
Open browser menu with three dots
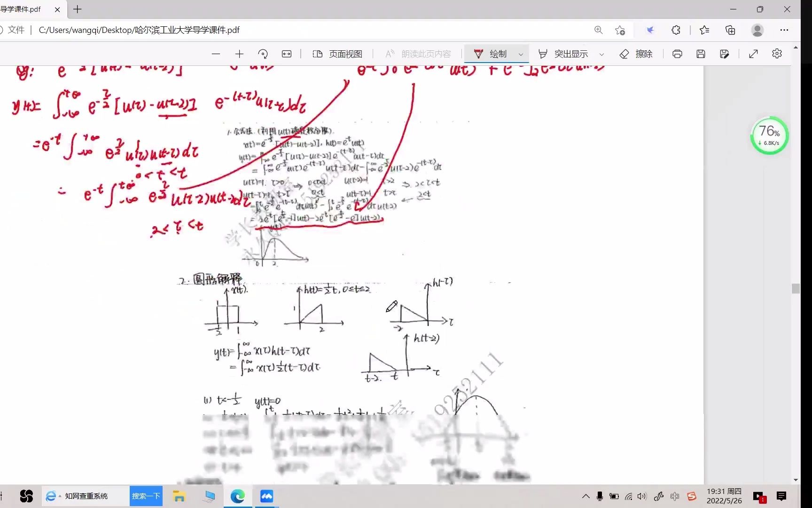[784, 30]
